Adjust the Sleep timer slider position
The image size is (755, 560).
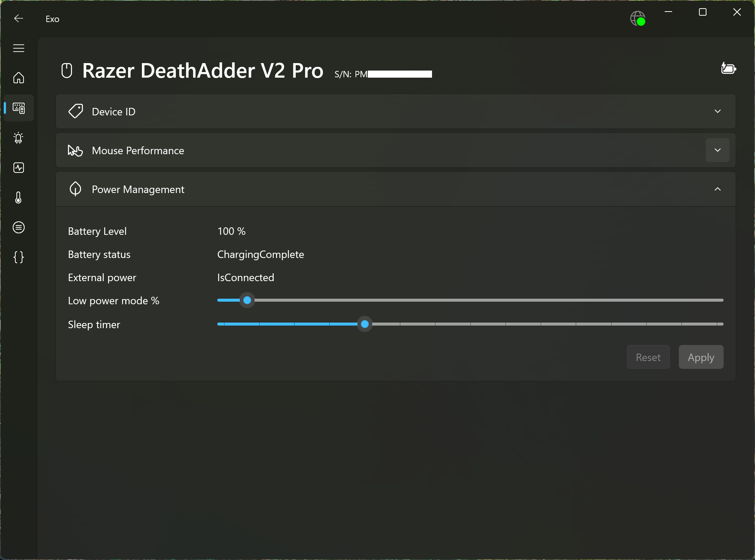(x=365, y=324)
